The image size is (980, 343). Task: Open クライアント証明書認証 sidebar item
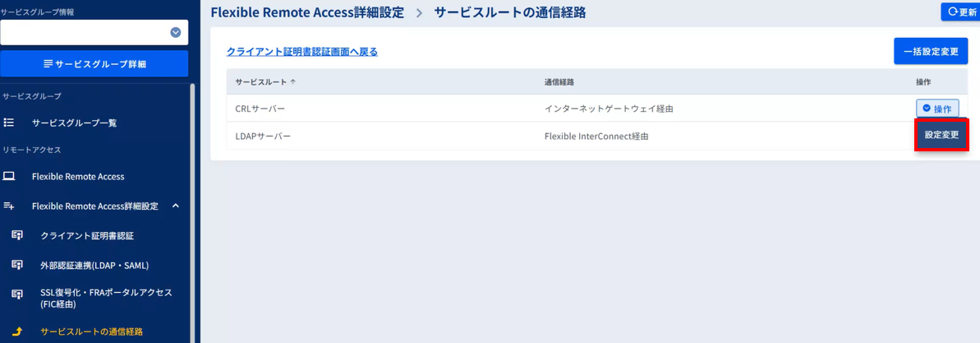click(x=87, y=236)
